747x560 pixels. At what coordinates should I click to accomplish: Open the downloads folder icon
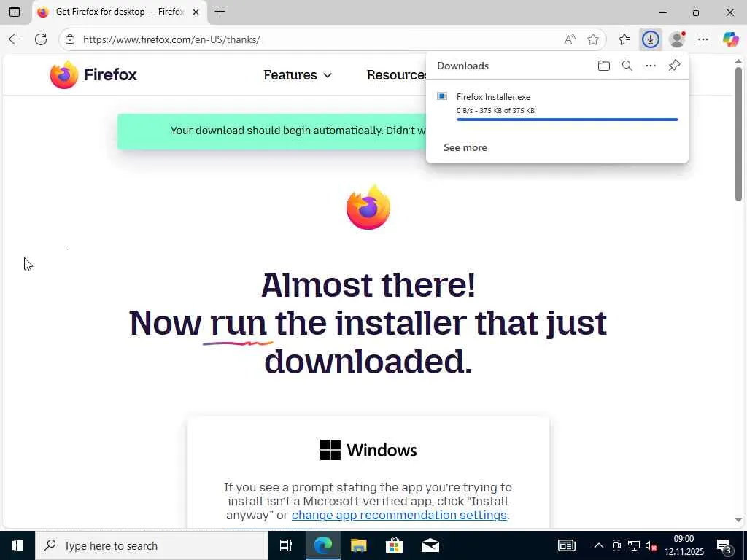coord(603,66)
